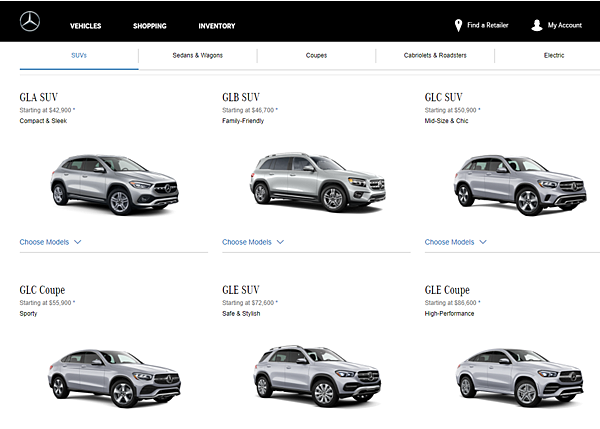The height and width of the screenshot is (429, 600).
Task: Click 'Starting at $86,600' price text
Action: pyautogui.click(x=450, y=303)
